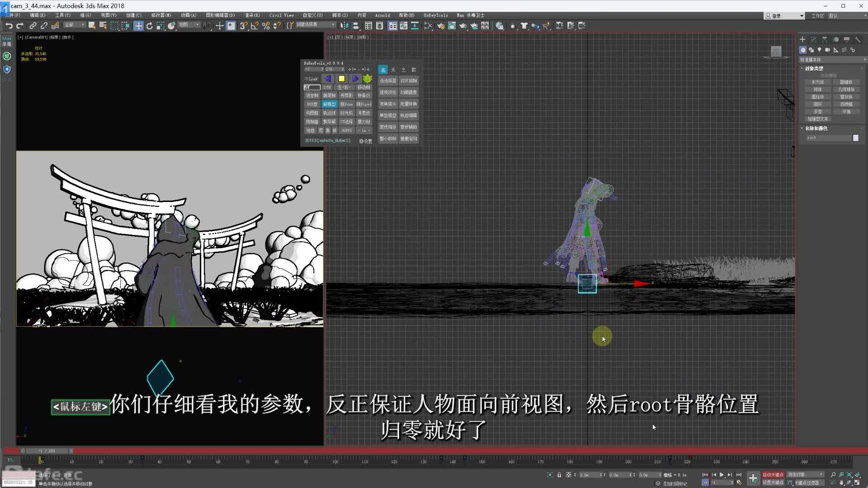Collapse the 对象类型 rollout

[814, 68]
